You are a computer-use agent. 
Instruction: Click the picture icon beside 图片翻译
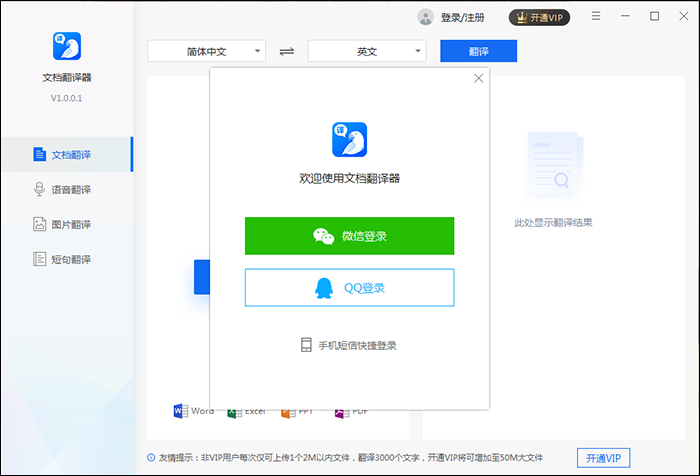(39, 224)
